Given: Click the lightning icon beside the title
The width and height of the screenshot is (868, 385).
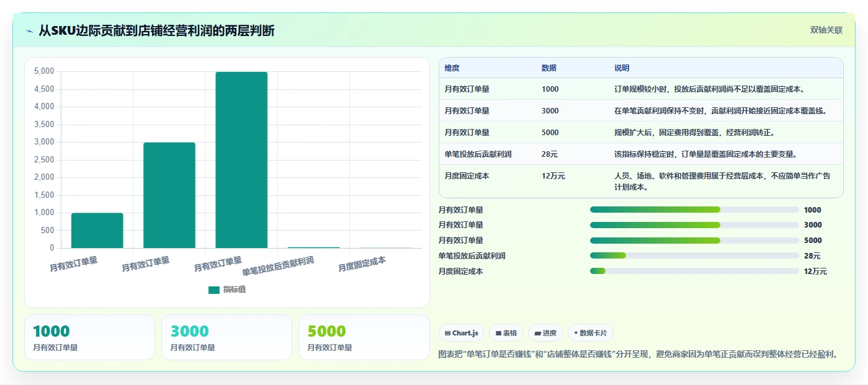Looking at the screenshot, I should pyautogui.click(x=30, y=31).
